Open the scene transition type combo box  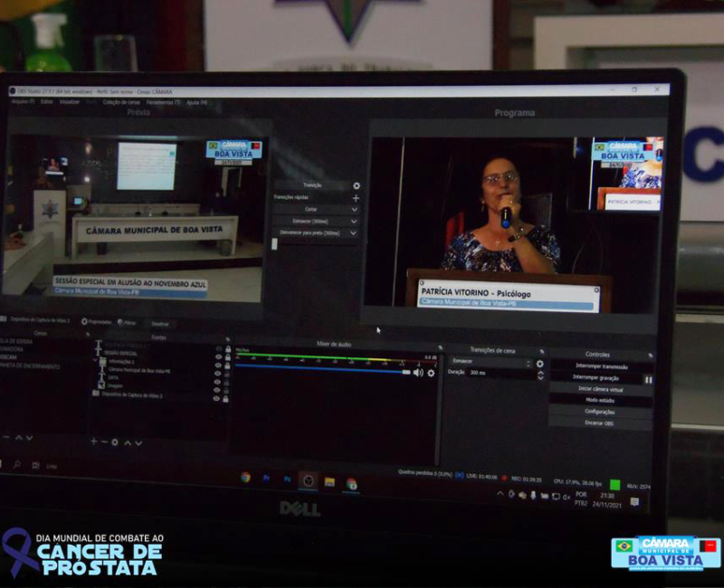[x=490, y=363]
